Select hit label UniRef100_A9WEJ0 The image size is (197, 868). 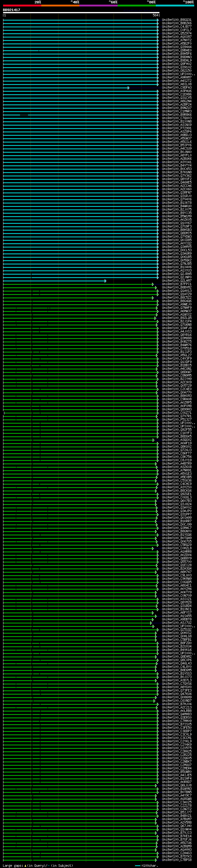coord(176,304)
